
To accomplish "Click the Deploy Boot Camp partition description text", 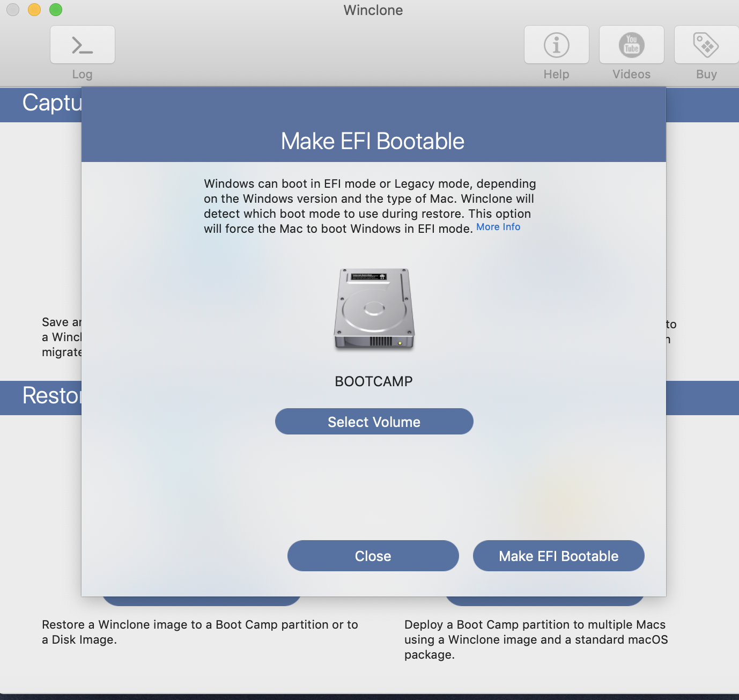I will 535,639.
